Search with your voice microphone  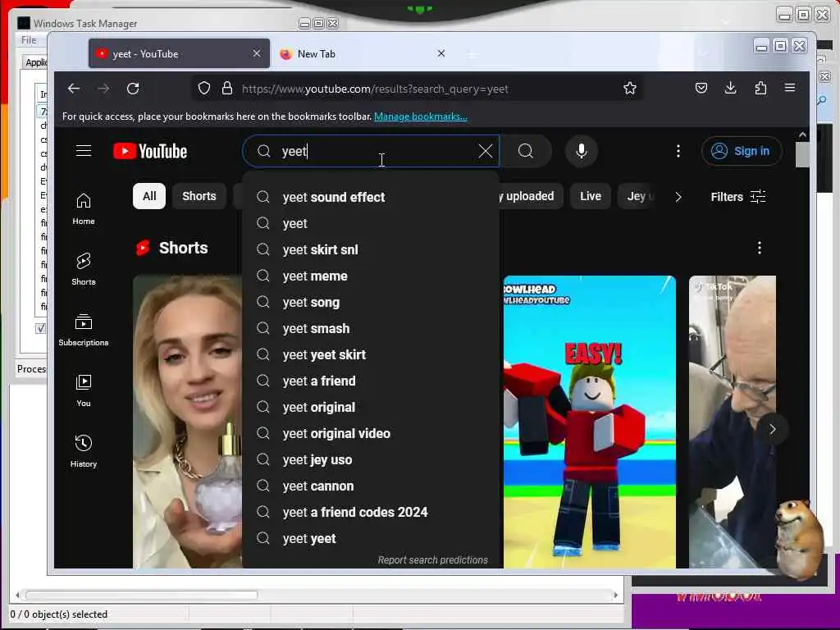[x=582, y=151]
